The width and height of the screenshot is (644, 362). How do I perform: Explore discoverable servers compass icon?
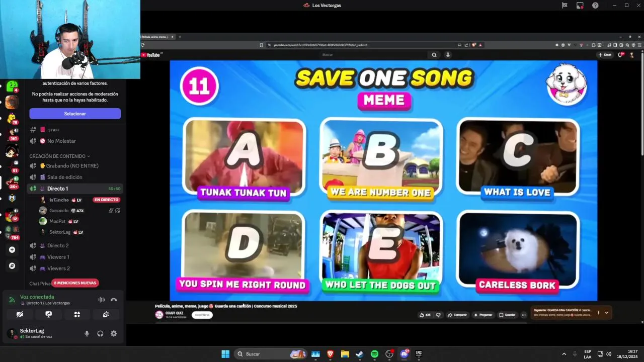click(x=12, y=266)
